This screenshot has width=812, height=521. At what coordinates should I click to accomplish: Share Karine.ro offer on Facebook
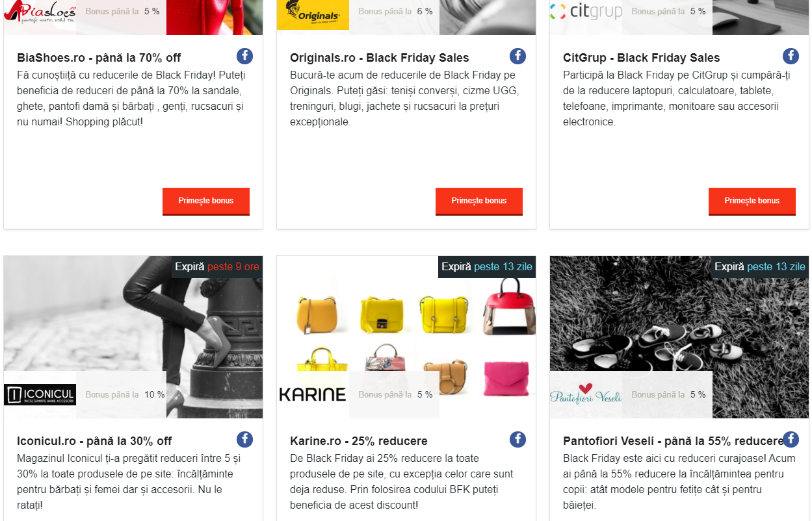click(x=517, y=439)
